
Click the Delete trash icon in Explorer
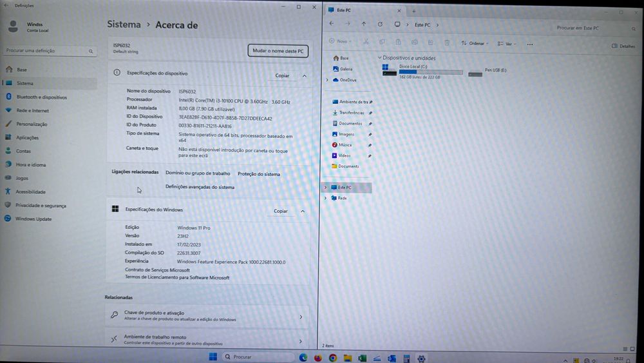click(447, 43)
